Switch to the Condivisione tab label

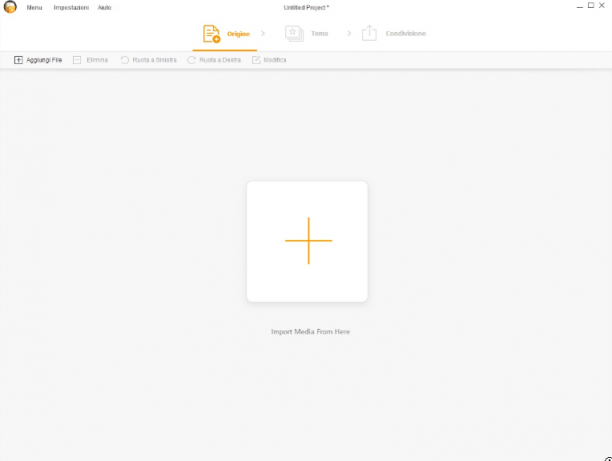pyautogui.click(x=406, y=34)
